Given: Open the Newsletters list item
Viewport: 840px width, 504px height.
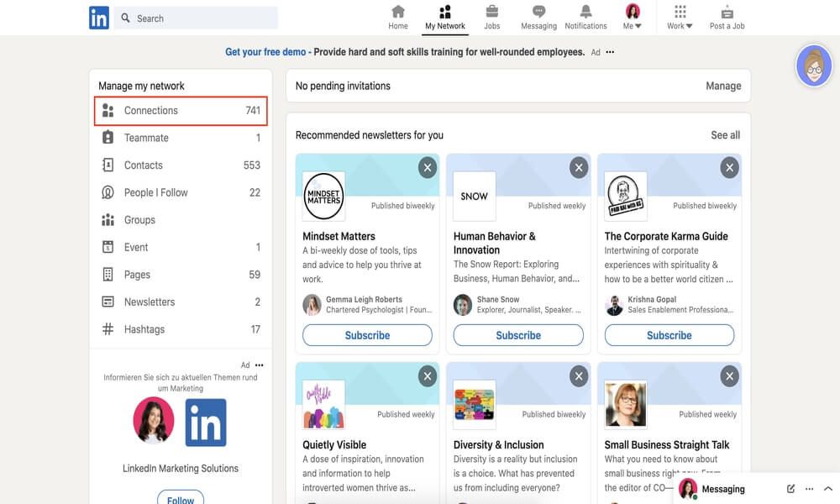Looking at the screenshot, I should tap(181, 302).
